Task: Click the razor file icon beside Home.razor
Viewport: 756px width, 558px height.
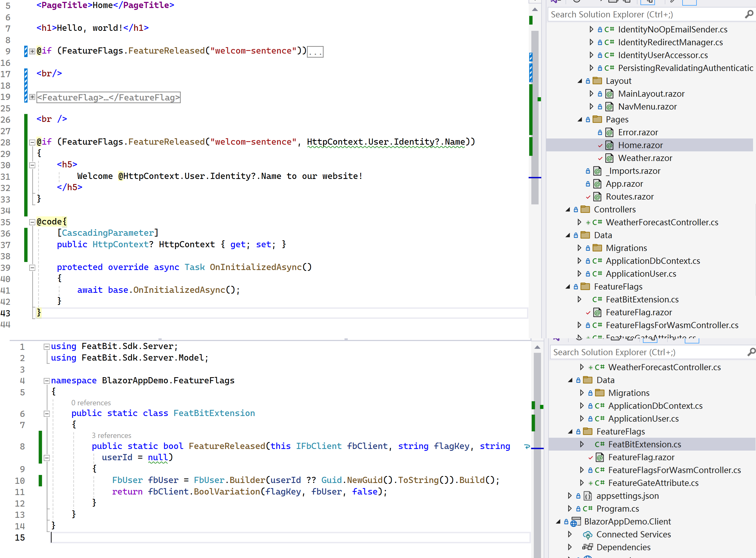Action: point(609,145)
